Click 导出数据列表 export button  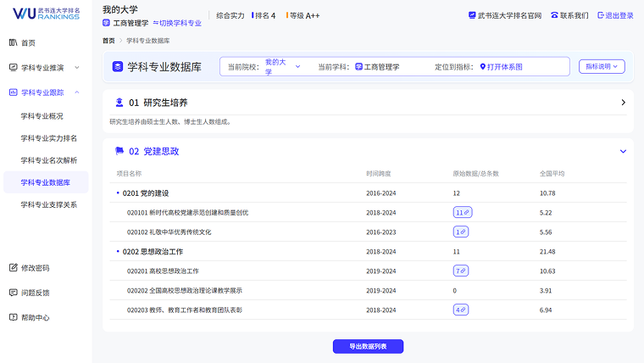[x=368, y=346]
